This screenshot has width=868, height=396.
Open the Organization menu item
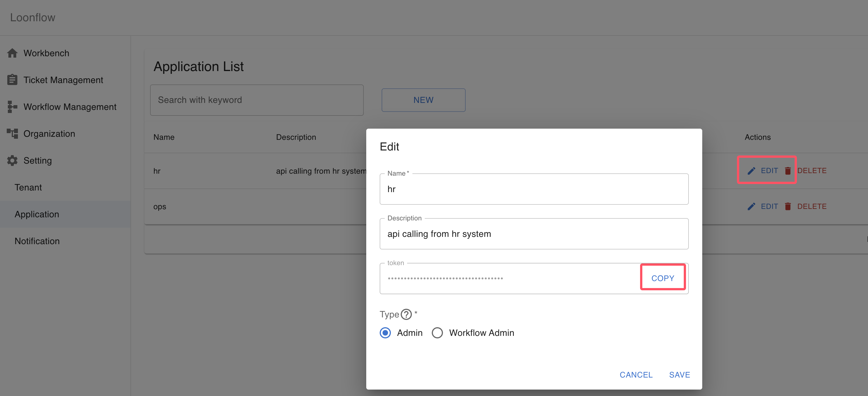(x=65, y=134)
